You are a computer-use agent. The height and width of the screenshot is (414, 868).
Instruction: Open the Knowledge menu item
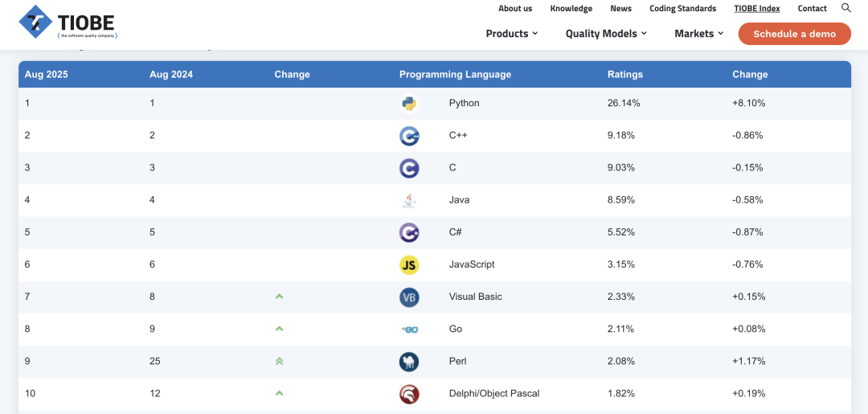tap(571, 8)
